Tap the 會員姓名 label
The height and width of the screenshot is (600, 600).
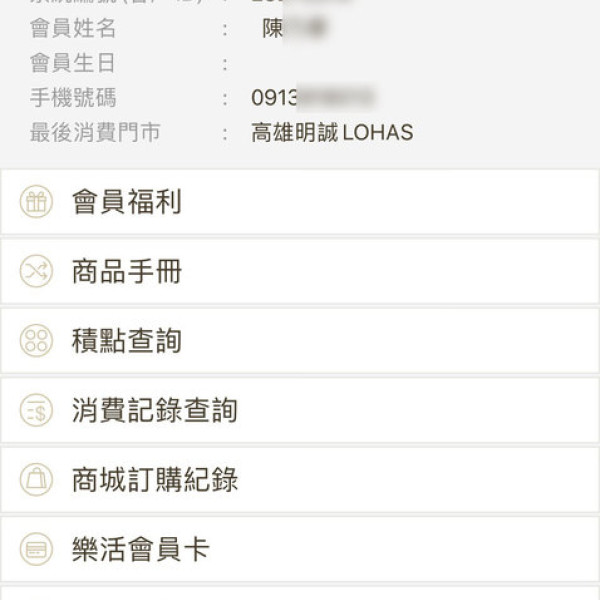(x=73, y=29)
